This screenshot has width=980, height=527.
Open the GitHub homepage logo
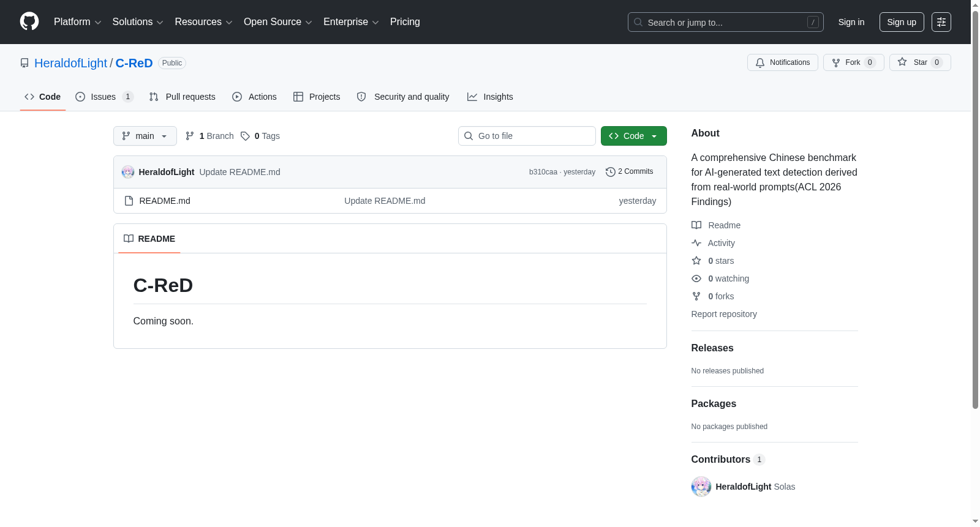(x=29, y=21)
